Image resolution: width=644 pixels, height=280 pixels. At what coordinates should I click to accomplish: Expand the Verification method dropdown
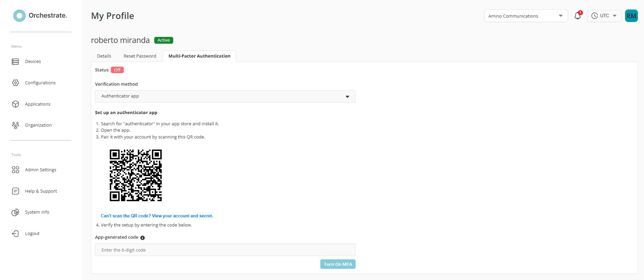click(x=225, y=96)
